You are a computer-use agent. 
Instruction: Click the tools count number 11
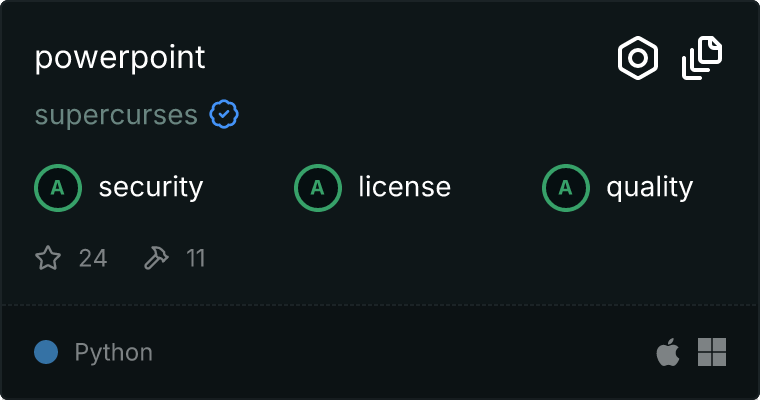(196, 258)
